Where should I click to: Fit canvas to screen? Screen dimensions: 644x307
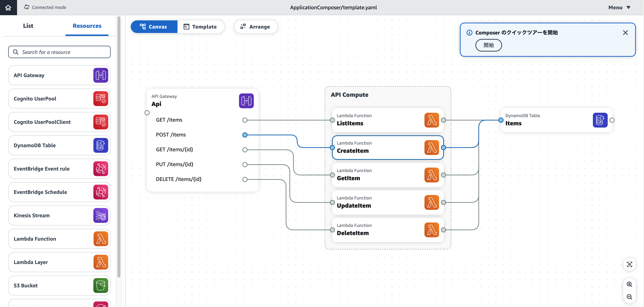click(x=629, y=265)
